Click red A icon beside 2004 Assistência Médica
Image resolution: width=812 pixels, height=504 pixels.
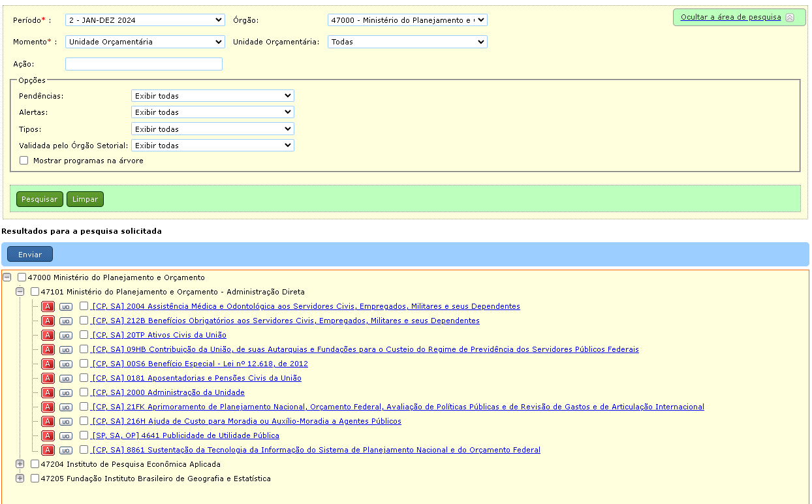click(48, 306)
